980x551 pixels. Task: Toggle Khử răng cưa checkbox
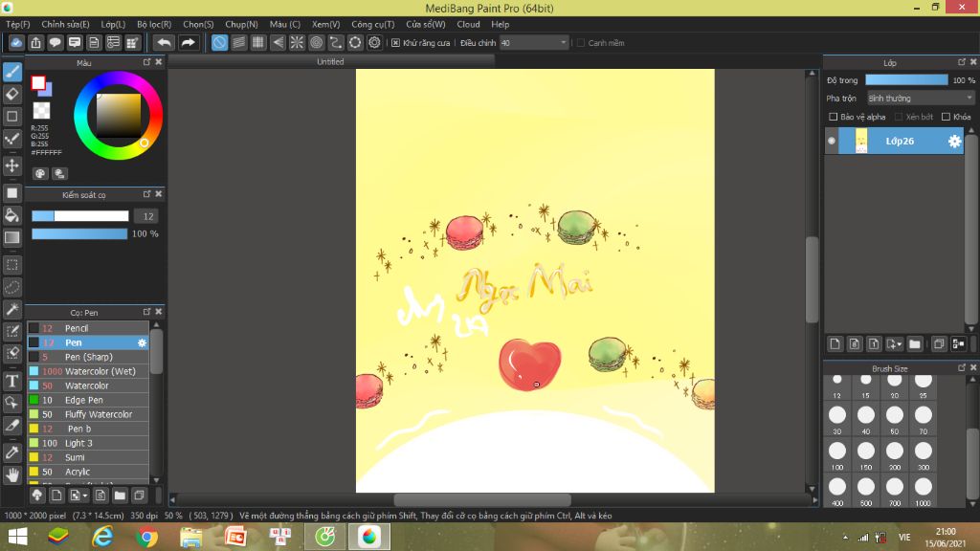pyautogui.click(x=395, y=42)
